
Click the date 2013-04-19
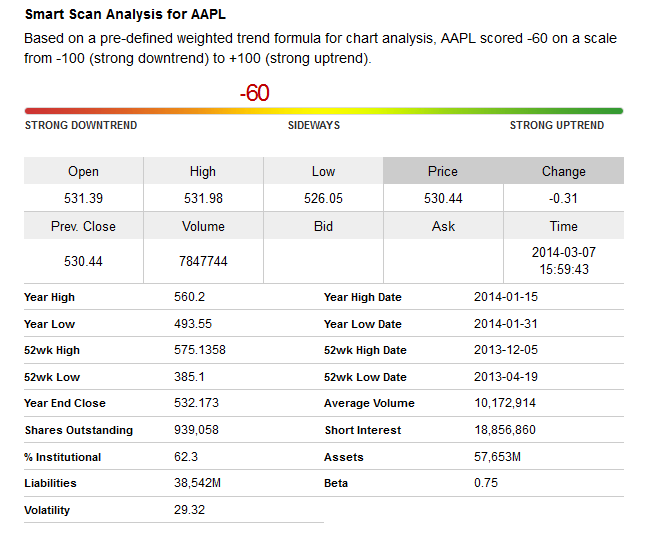click(506, 376)
